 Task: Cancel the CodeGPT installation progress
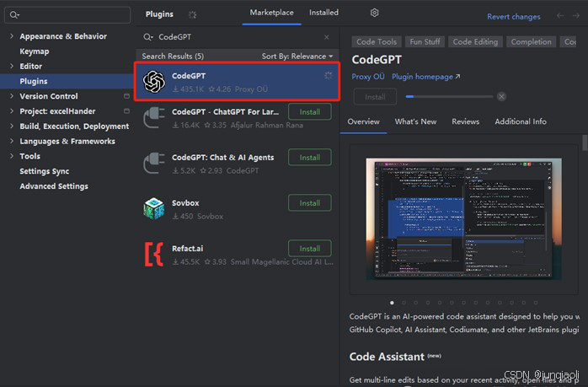point(501,96)
